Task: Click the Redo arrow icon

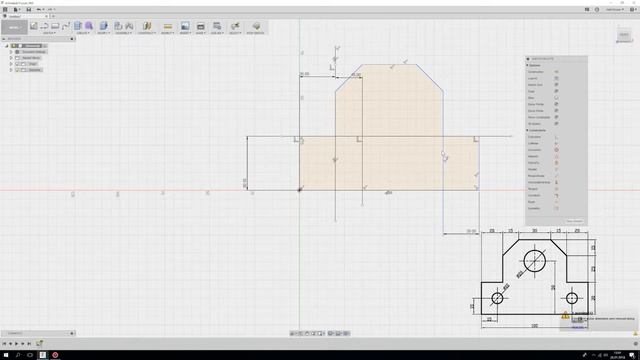Action: [x=50, y=9]
